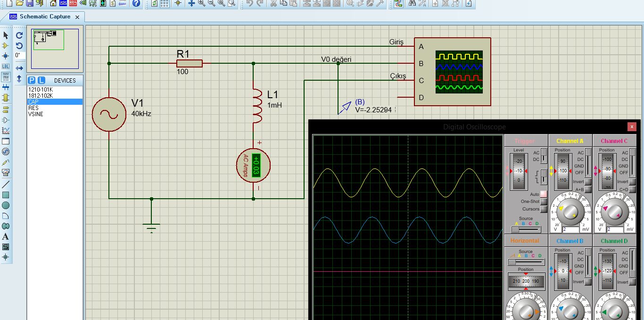Click the Zoom In magnifier icon
This screenshot has width=644, height=320.
[x=202, y=3]
